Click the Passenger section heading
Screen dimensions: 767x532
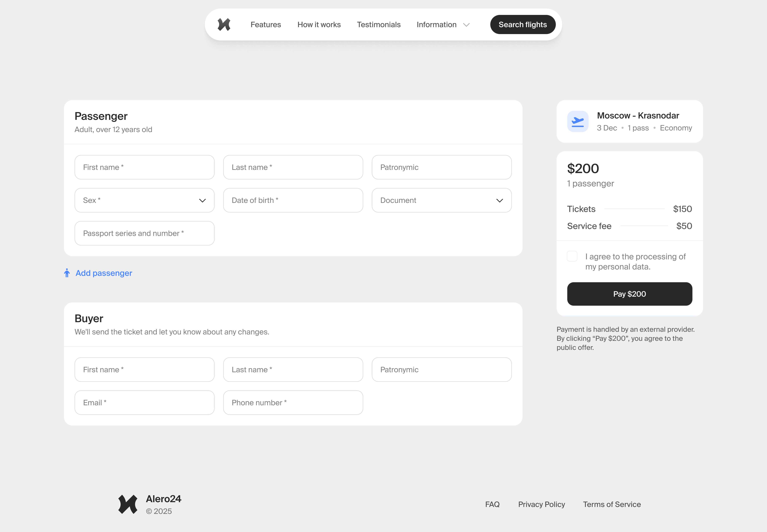pyautogui.click(x=101, y=116)
